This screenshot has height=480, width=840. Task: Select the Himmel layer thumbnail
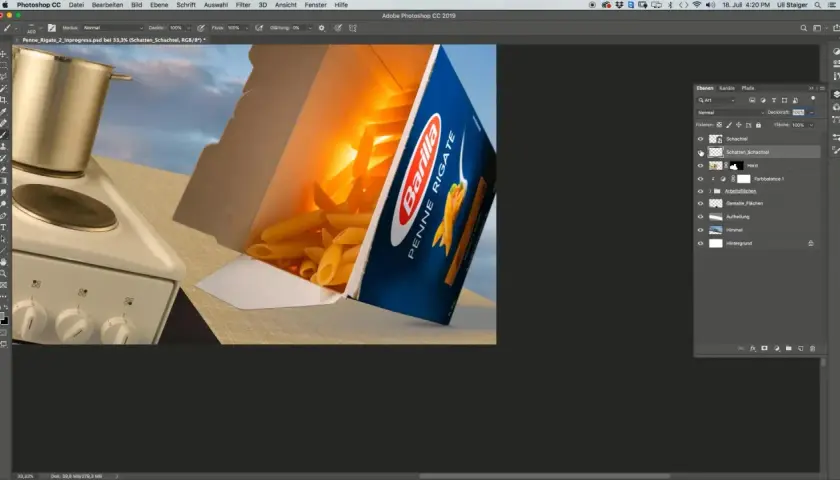[716, 230]
